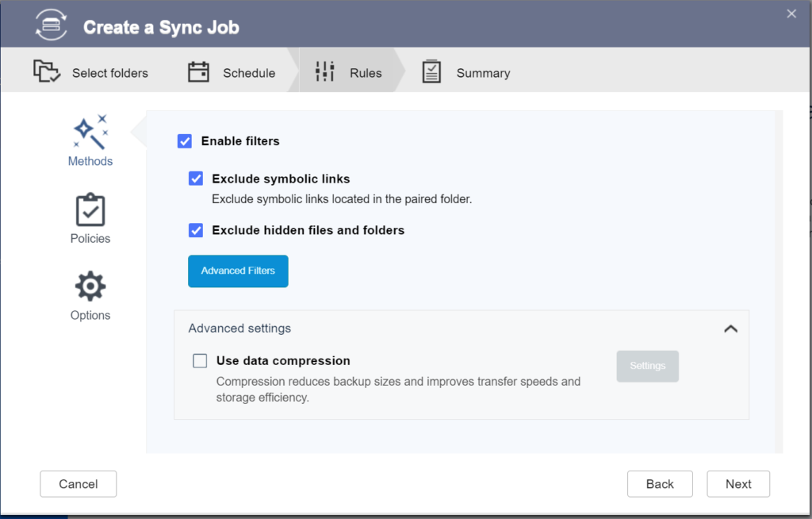Enable Use data compression checkbox
Screen dimensions: 812x519
pyautogui.click(x=200, y=361)
